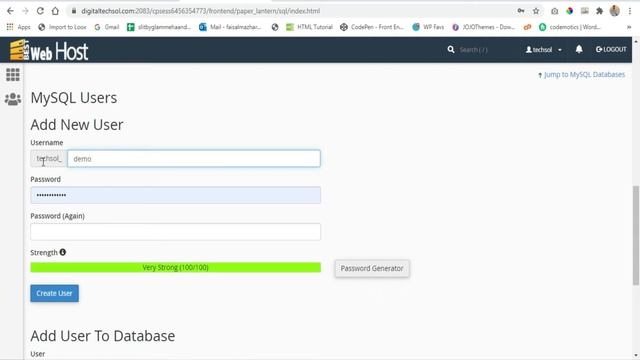
Task: Open the cPanel home grid icon
Action: pyautogui.click(x=13, y=75)
